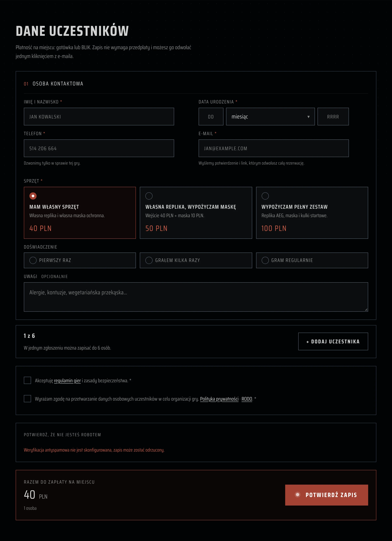The image size is (392, 541).
Task: Pick 'Pierwszy raz' experience level
Action: pyautogui.click(x=80, y=260)
